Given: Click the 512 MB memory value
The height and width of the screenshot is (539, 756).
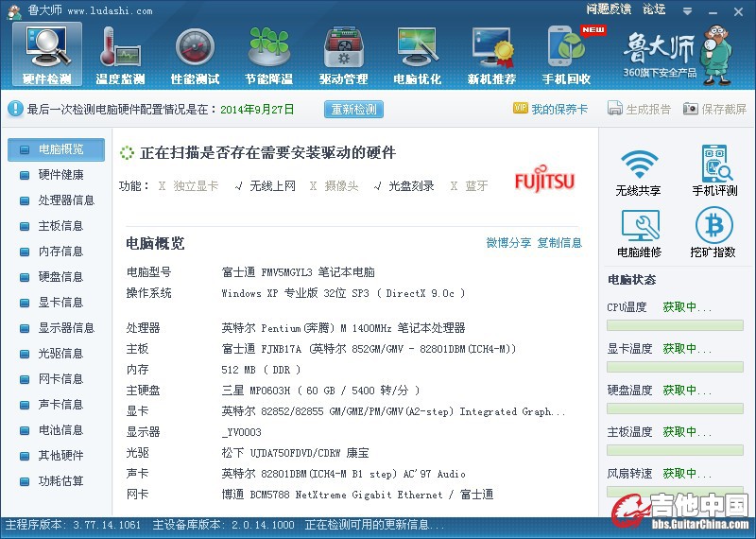Looking at the screenshot, I should point(261,370).
